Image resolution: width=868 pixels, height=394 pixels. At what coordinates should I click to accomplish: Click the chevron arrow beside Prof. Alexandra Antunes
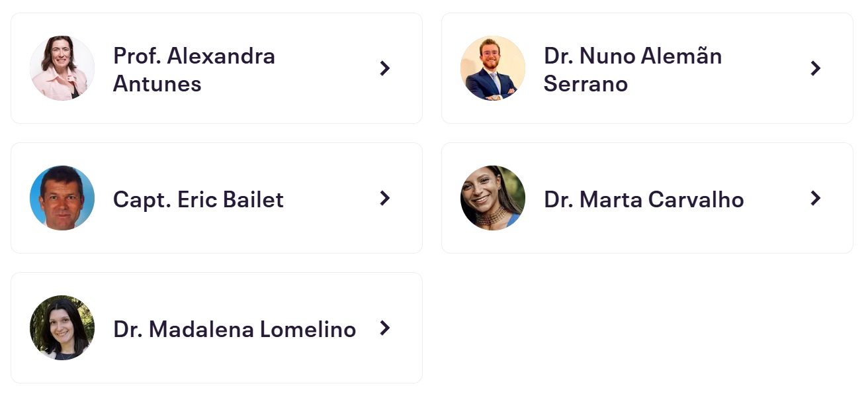coord(385,68)
